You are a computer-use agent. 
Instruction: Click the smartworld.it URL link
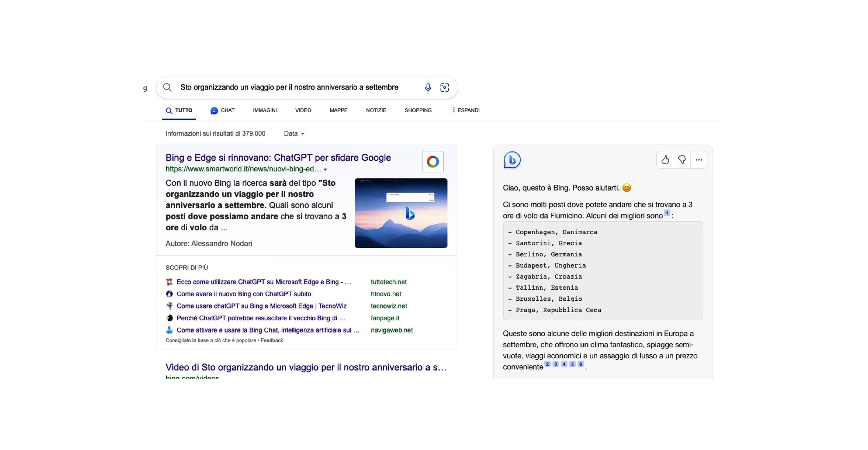coord(243,169)
